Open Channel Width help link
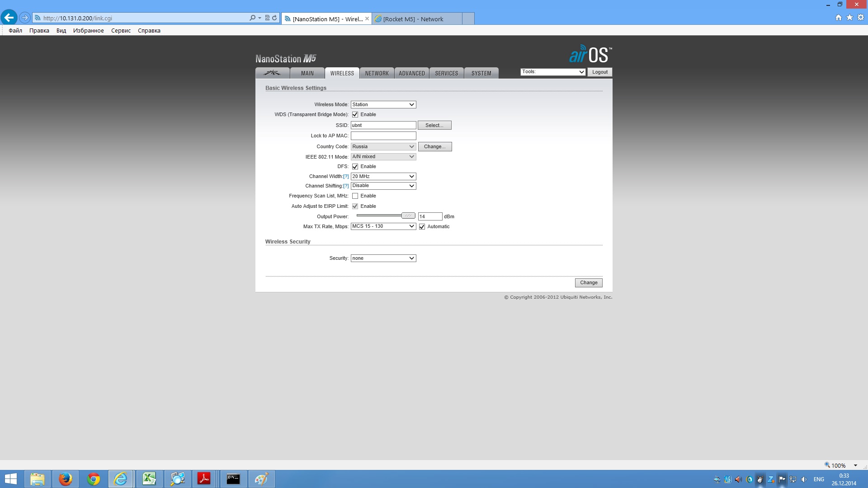The height and width of the screenshot is (488, 868). (x=346, y=177)
